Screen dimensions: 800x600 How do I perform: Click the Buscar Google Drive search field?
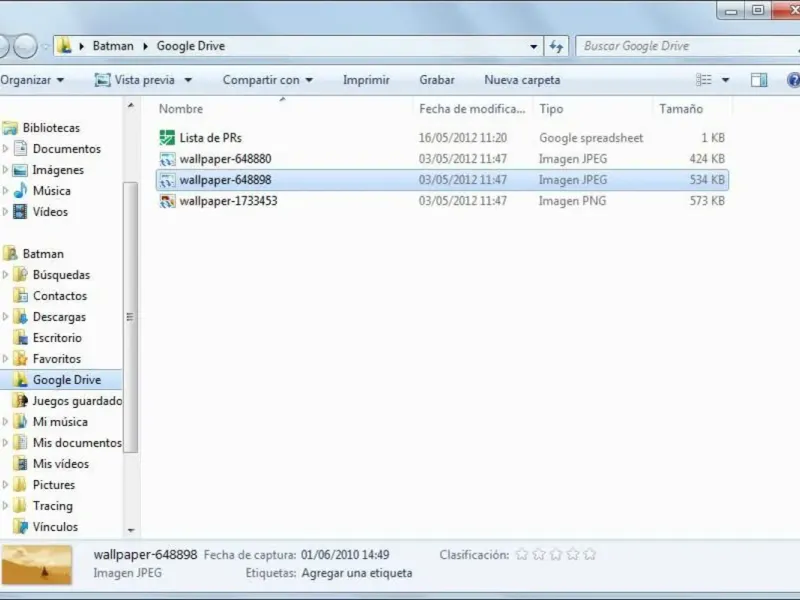click(x=687, y=46)
